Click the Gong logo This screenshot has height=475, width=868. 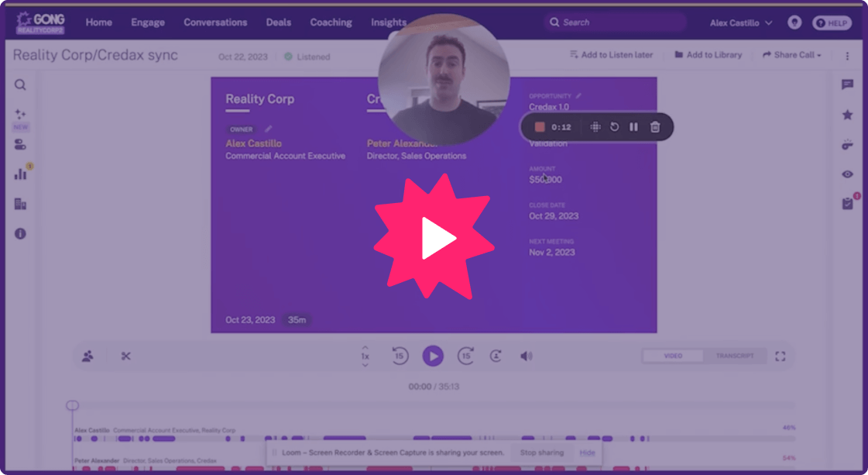[x=40, y=22]
